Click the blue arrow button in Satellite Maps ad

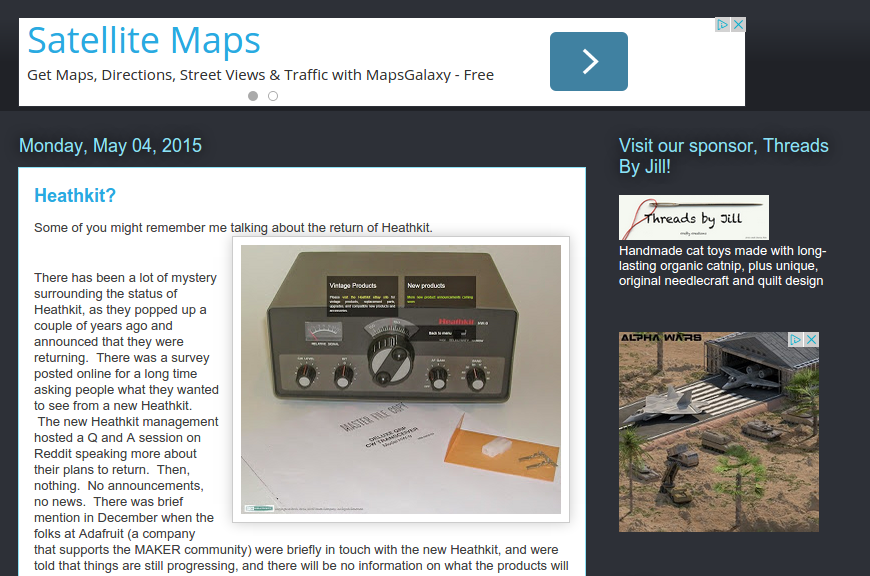pos(589,61)
